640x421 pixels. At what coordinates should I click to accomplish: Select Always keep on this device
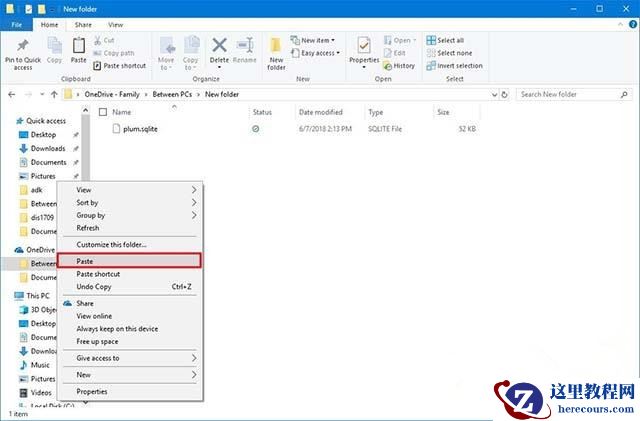(x=130, y=329)
